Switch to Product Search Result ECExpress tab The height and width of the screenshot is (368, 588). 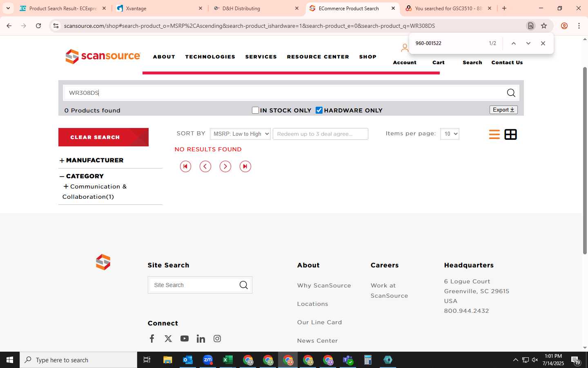(63, 8)
